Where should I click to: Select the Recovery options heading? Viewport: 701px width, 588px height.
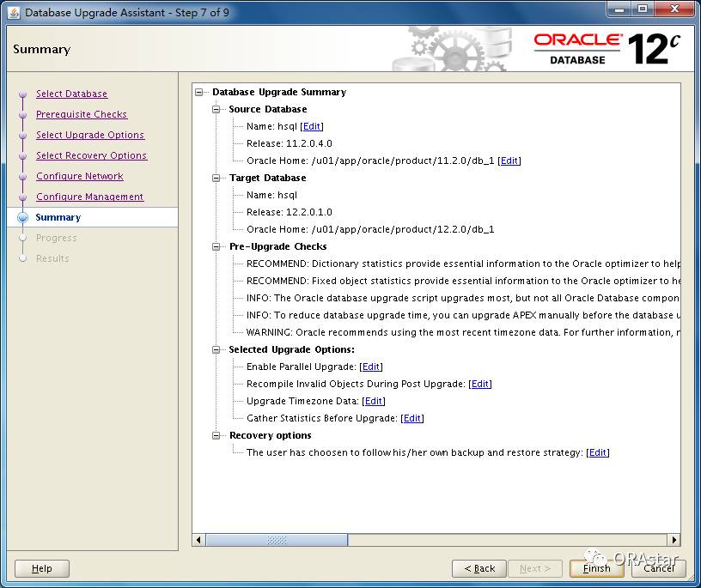click(270, 436)
